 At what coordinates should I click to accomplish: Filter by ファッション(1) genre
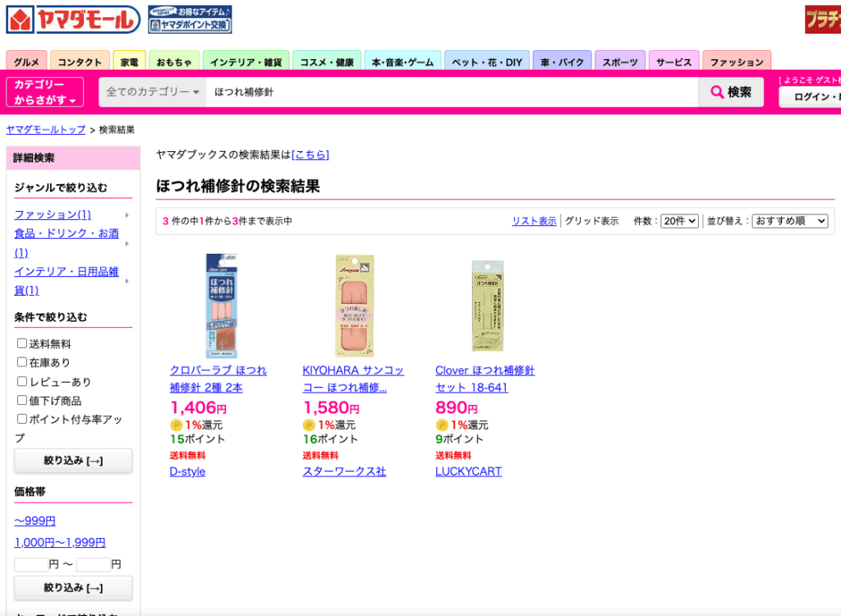click(x=53, y=214)
